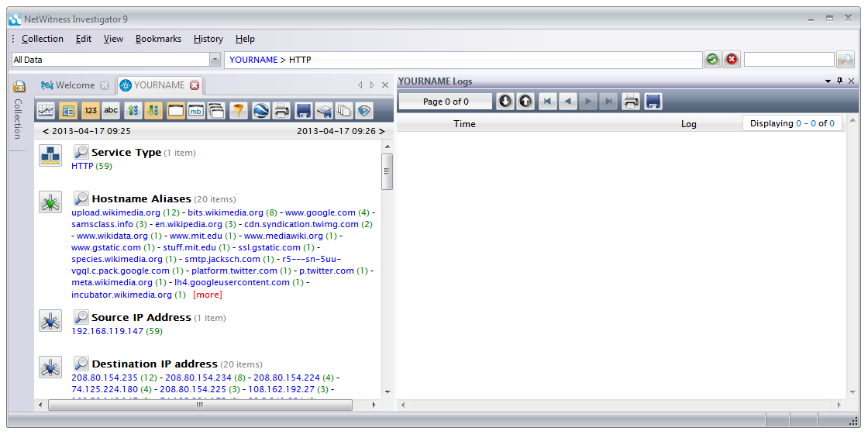Click the stacked windows packet icon
The image size is (868, 438).
click(216, 111)
